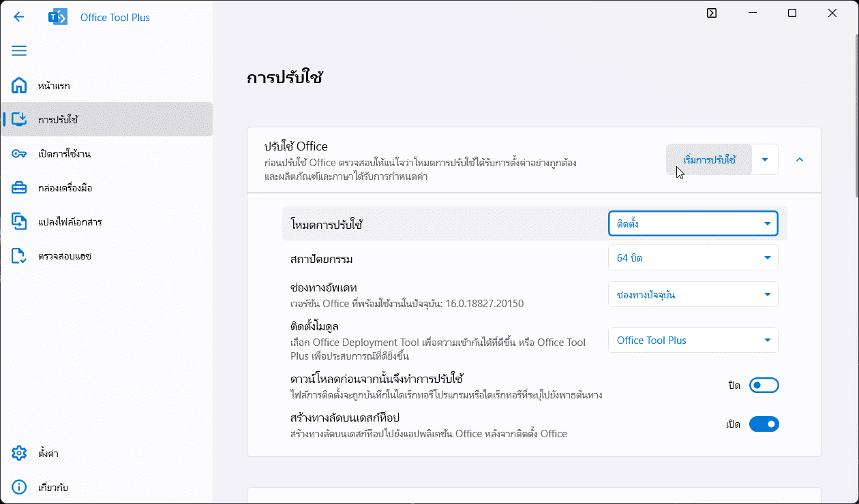Open the command box icon in title bar

click(x=712, y=13)
